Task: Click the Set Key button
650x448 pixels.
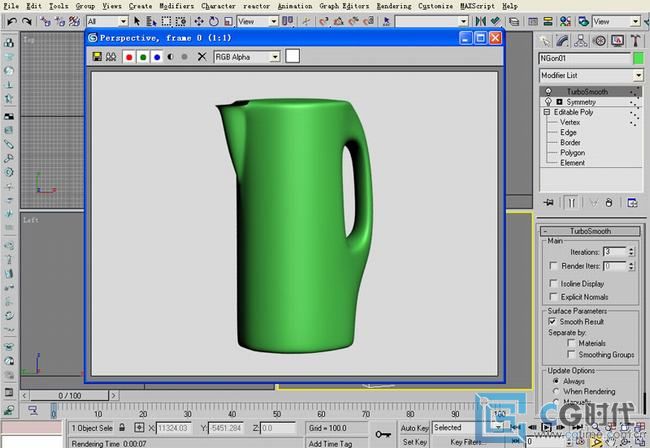Action: click(x=415, y=442)
